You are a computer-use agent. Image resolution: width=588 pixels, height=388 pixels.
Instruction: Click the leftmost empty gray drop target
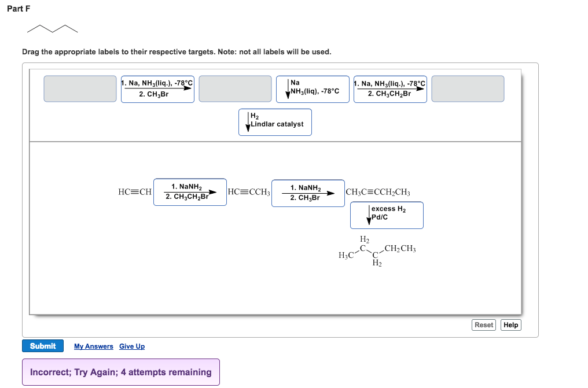pyautogui.click(x=79, y=88)
